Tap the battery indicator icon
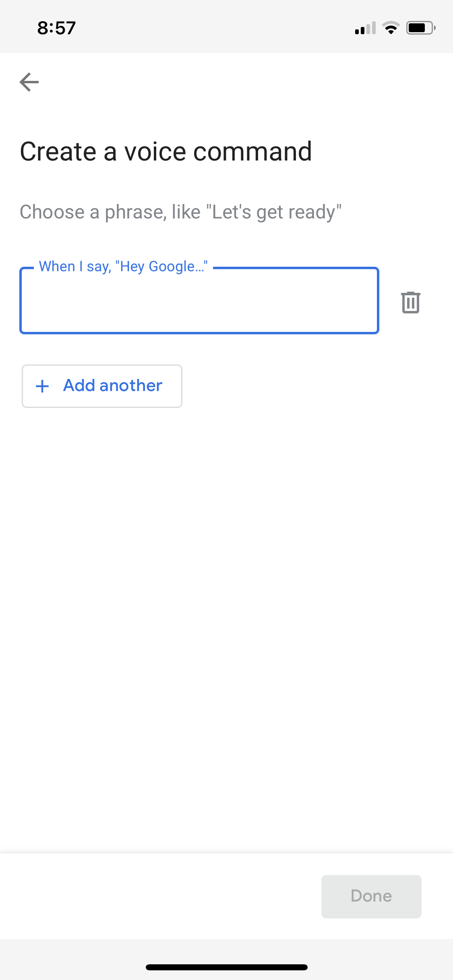The image size is (453, 980). (420, 28)
